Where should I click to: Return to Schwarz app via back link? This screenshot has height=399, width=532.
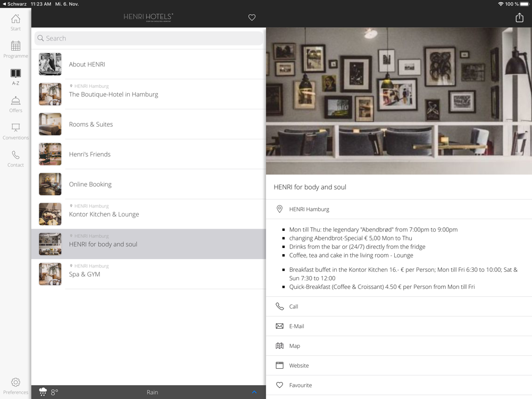tap(14, 4)
